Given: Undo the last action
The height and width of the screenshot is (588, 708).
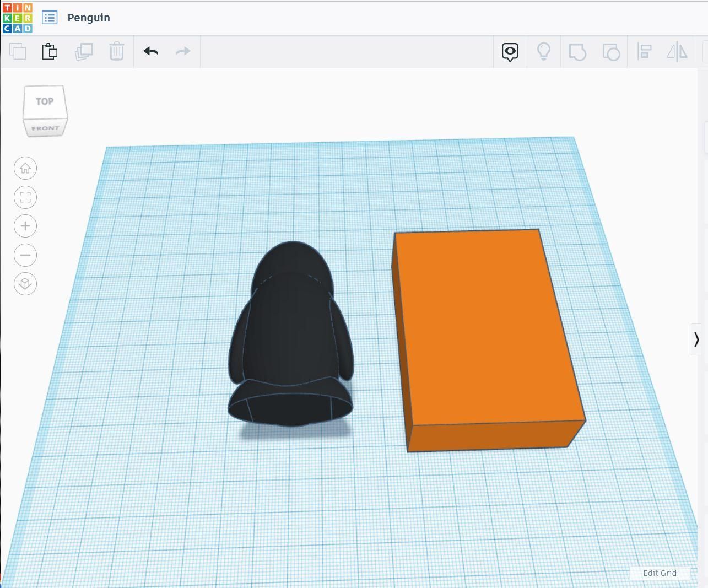Looking at the screenshot, I should coord(150,51).
